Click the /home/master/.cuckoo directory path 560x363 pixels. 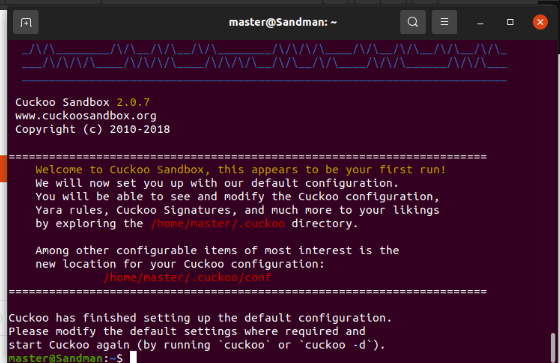pos(218,224)
